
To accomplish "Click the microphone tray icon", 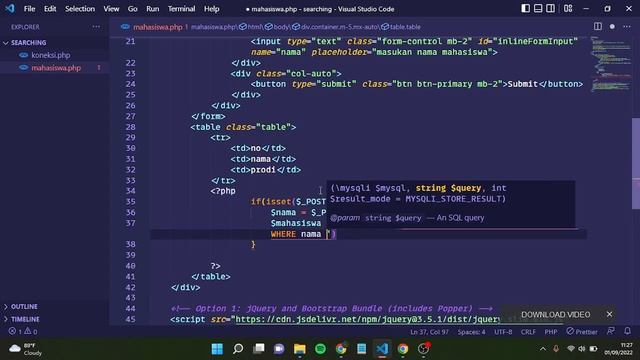I will 556,349.
